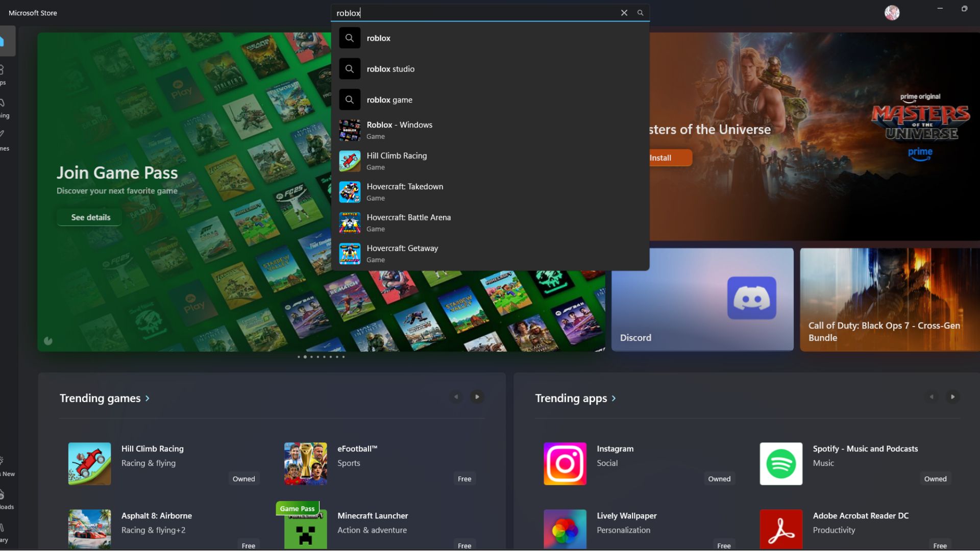Viewport: 980px width, 551px height.
Task: Select second carousel page dot
Action: pyautogui.click(x=305, y=357)
